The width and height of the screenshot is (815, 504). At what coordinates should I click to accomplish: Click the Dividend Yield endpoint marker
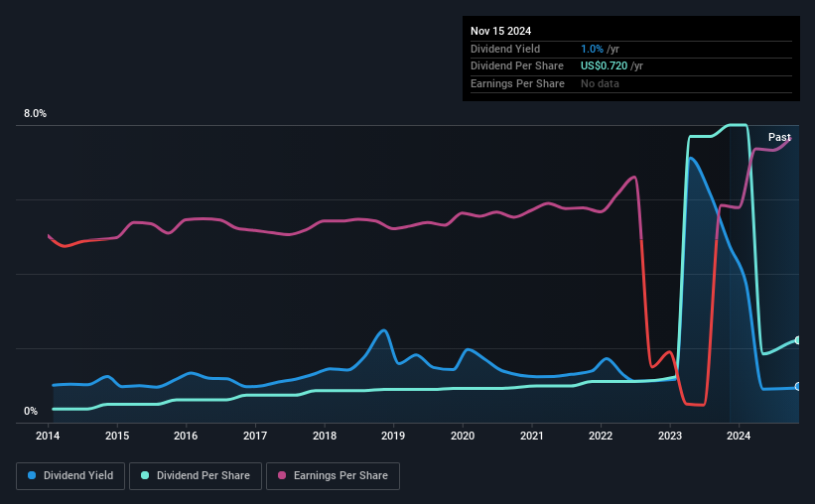798,387
